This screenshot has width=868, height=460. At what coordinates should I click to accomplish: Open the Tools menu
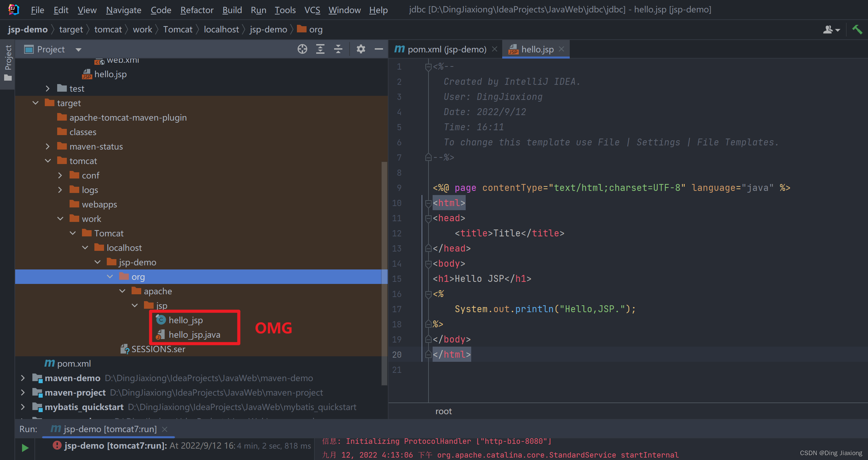pyautogui.click(x=285, y=10)
